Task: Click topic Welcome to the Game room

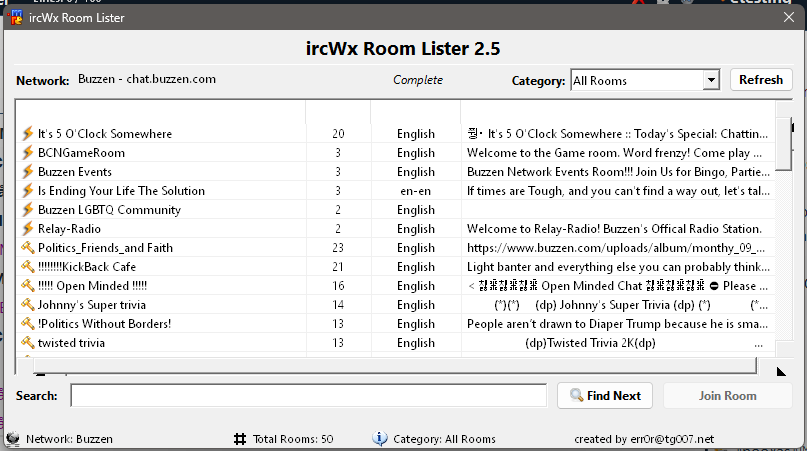Action: coord(615,153)
